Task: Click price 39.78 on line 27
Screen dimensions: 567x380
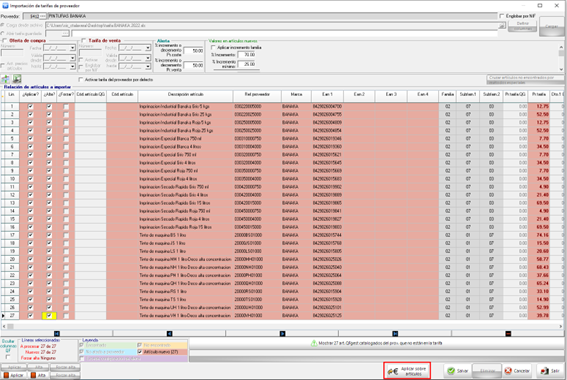Action: click(539, 316)
